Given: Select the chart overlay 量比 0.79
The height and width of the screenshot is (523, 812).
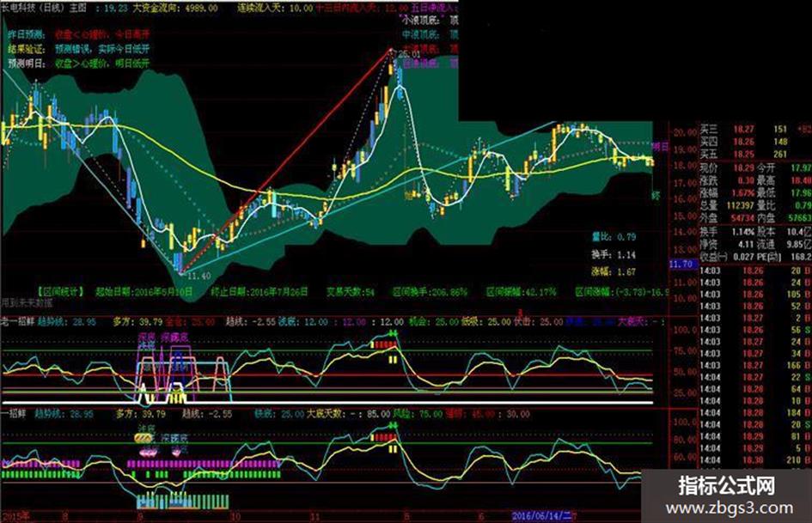Looking at the screenshot, I should click(x=614, y=237).
